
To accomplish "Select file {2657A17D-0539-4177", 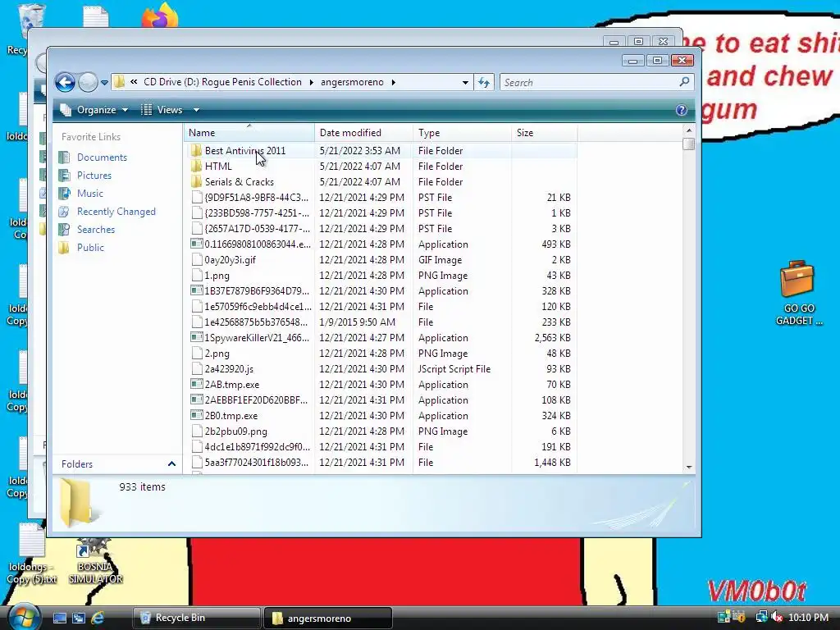I will (x=257, y=228).
